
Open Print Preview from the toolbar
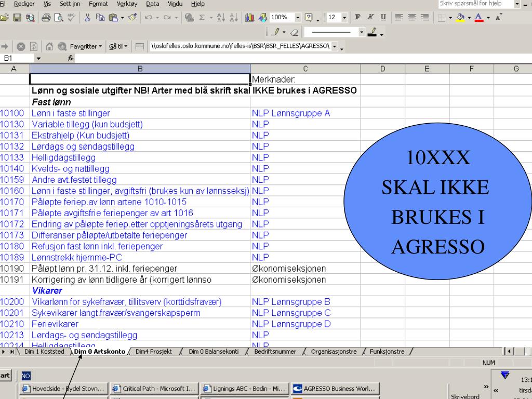pos(59,17)
